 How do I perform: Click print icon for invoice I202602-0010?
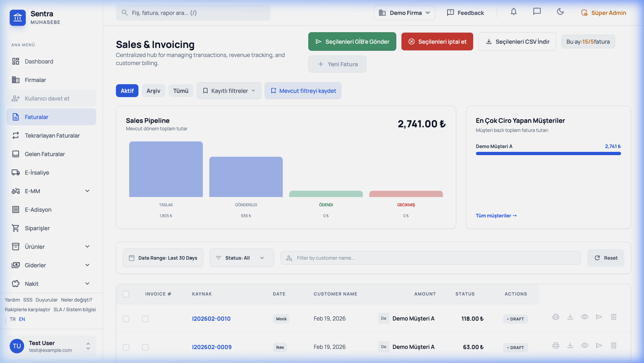coord(555,317)
